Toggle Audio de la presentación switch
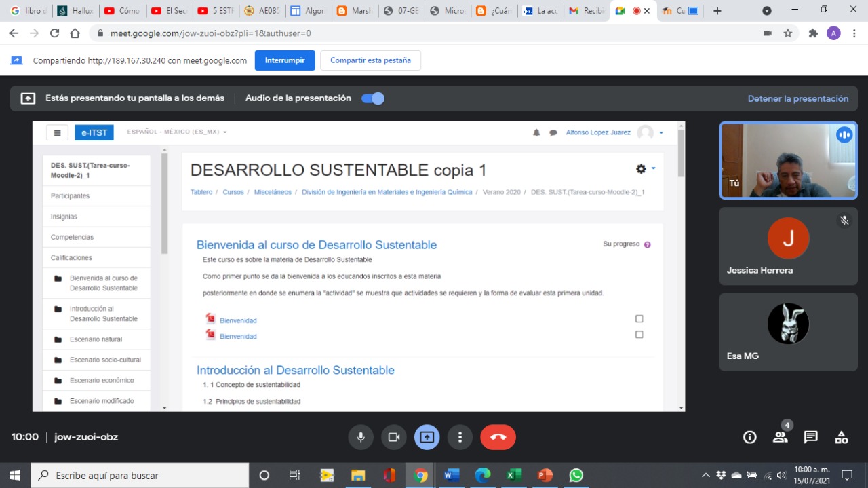The height and width of the screenshot is (488, 868). coord(373,98)
